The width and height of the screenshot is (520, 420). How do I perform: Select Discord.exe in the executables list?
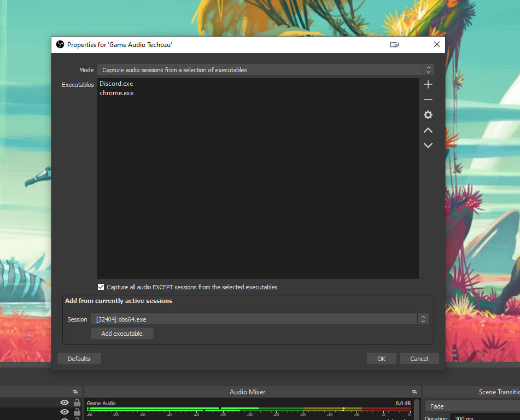pos(116,84)
